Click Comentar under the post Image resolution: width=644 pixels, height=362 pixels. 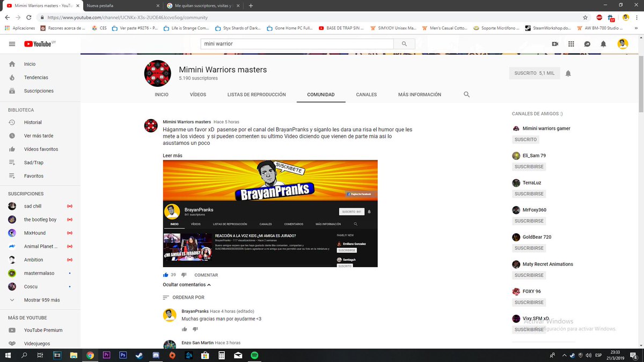coord(206,275)
